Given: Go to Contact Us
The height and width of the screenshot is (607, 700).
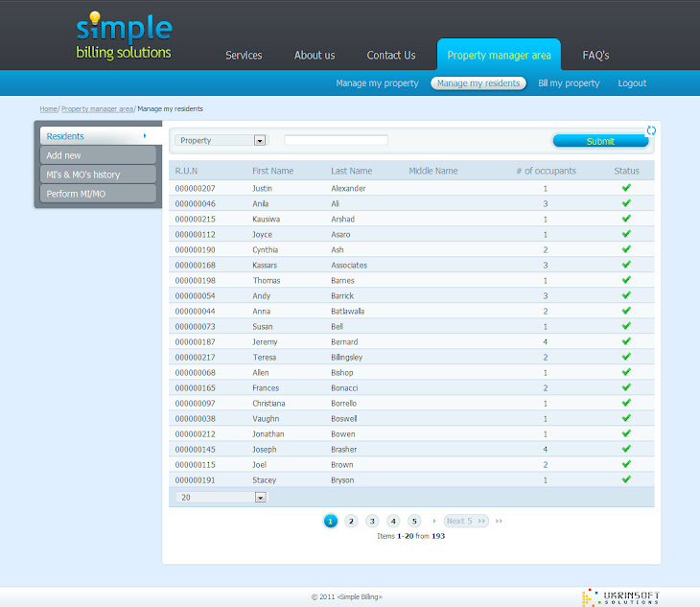Looking at the screenshot, I should (x=391, y=56).
